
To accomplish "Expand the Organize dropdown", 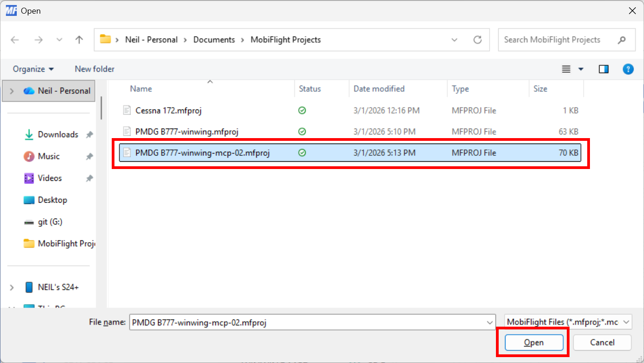I will pos(32,69).
